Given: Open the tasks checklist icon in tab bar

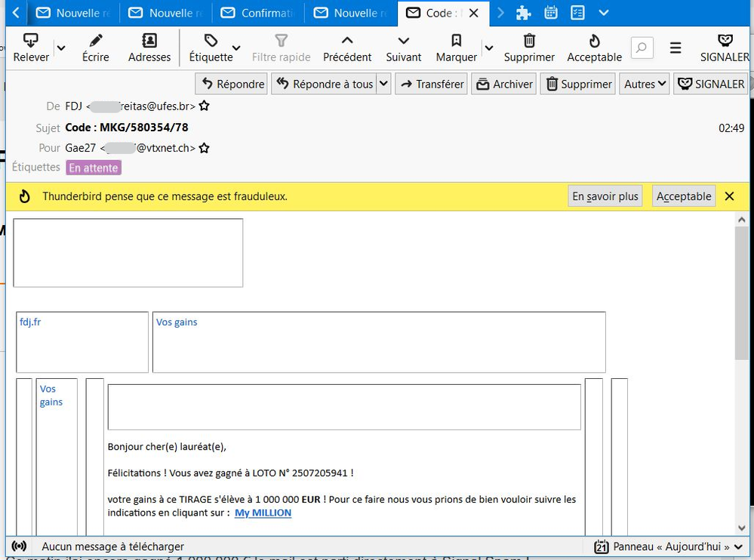Looking at the screenshot, I should coord(577,13).
